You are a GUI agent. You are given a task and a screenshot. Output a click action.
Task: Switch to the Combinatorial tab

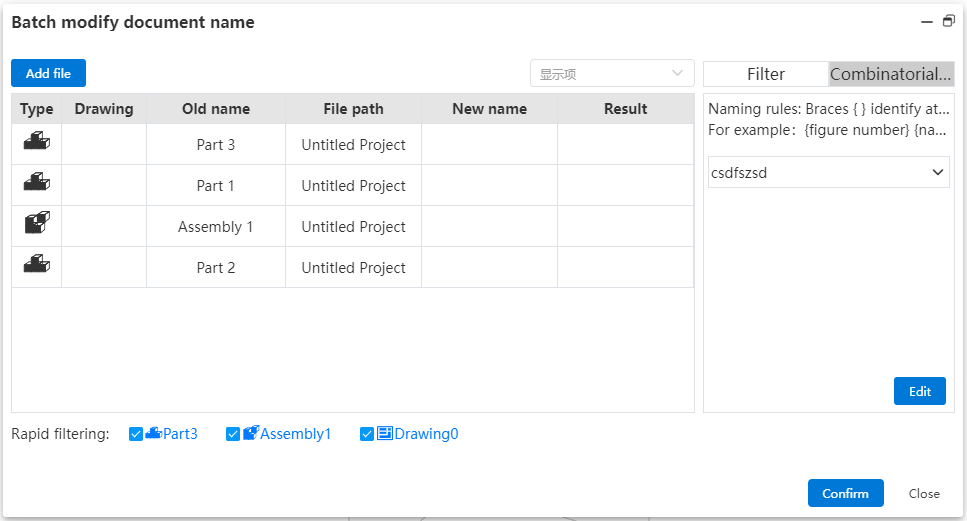point(891,74)
